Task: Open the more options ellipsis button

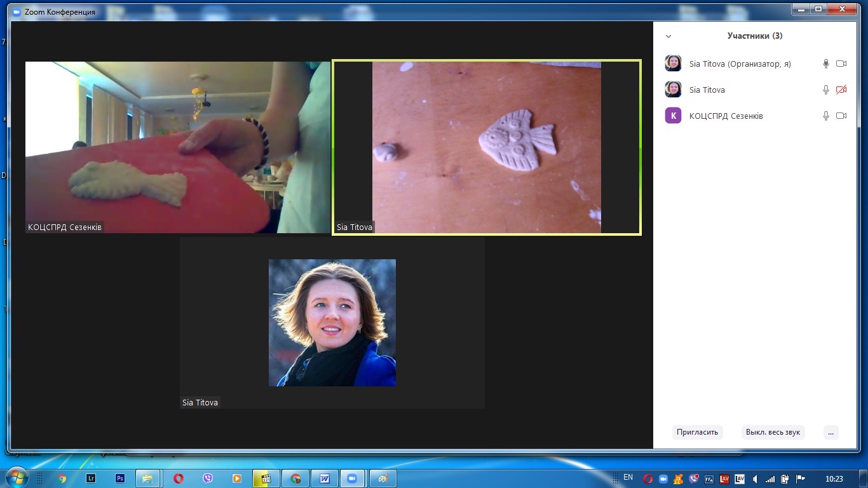Action: coord(831,432)
